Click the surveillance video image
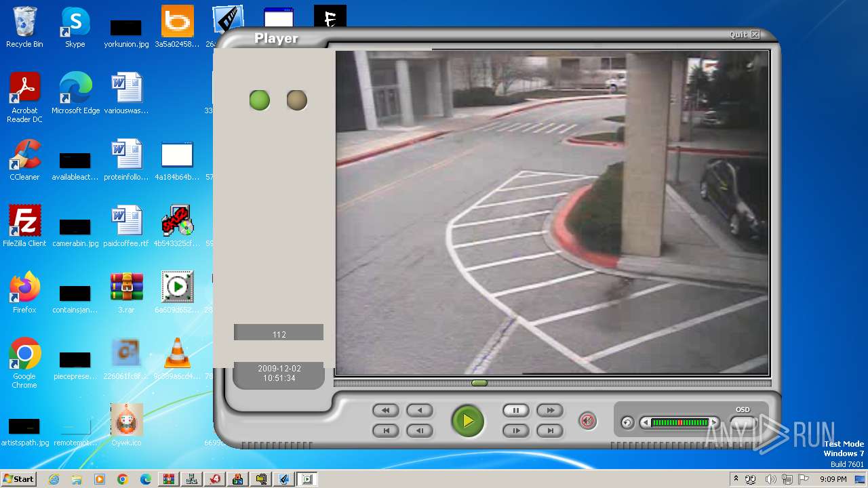 point(553,213)
